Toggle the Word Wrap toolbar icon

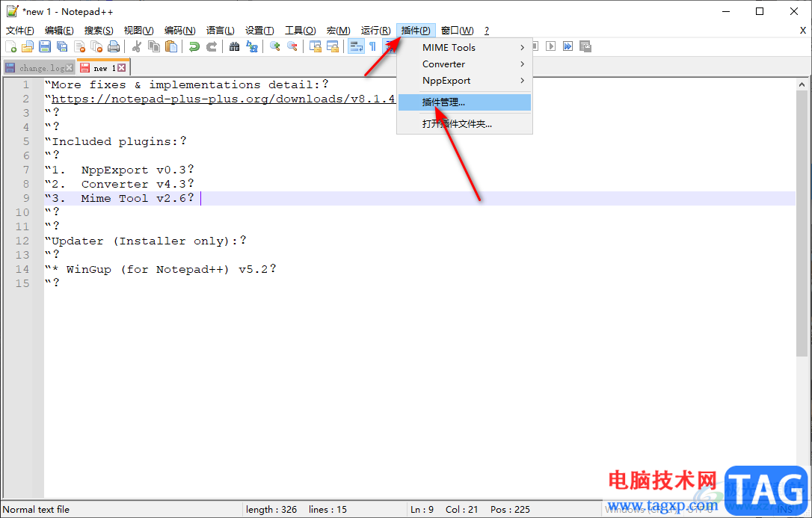356,46
